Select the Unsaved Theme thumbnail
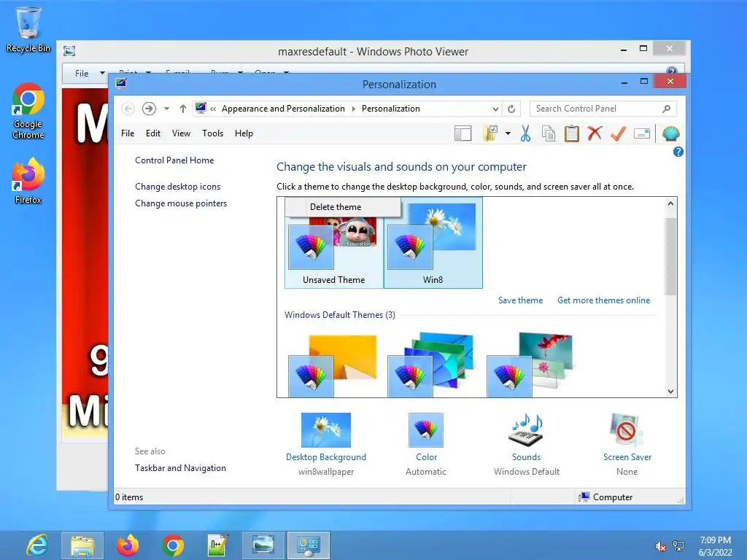 (333, 252)
